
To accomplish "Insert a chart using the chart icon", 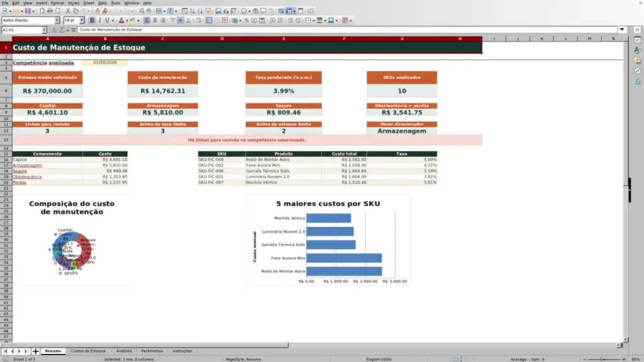I will [226, 11].
